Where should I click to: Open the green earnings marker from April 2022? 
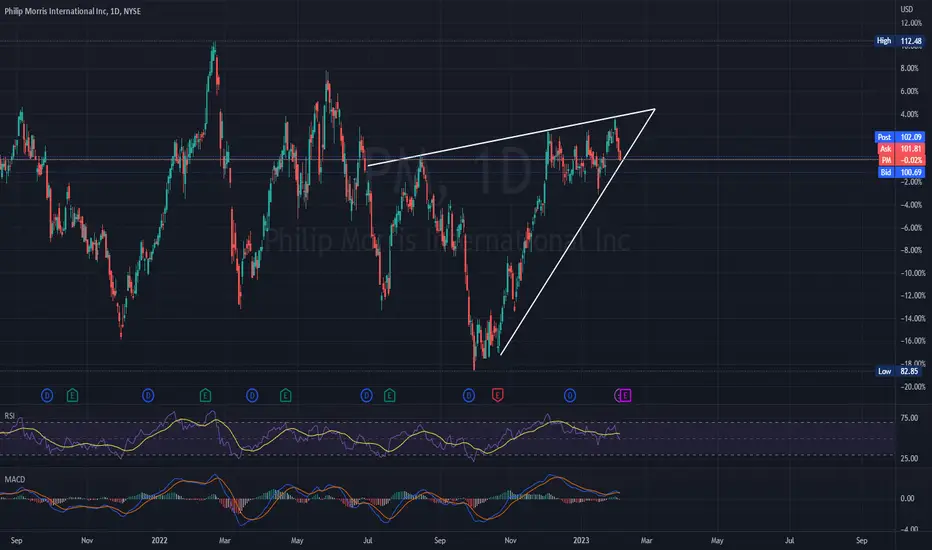point(285,395)
